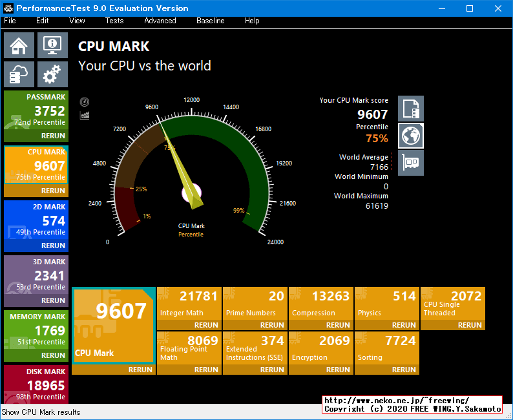
Task: Rerun the Sorting test
Action: (x=387, y=370)
